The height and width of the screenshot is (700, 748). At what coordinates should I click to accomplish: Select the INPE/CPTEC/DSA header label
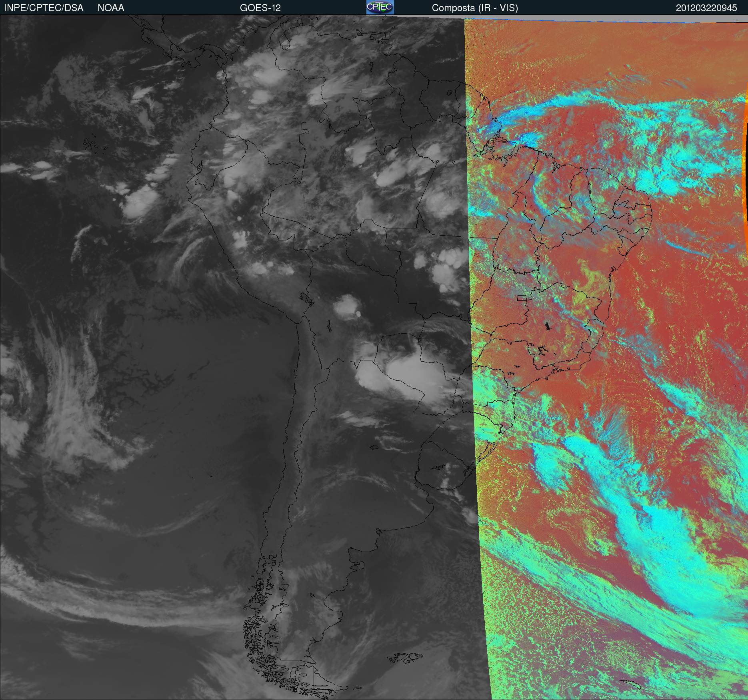click(44, 8)
